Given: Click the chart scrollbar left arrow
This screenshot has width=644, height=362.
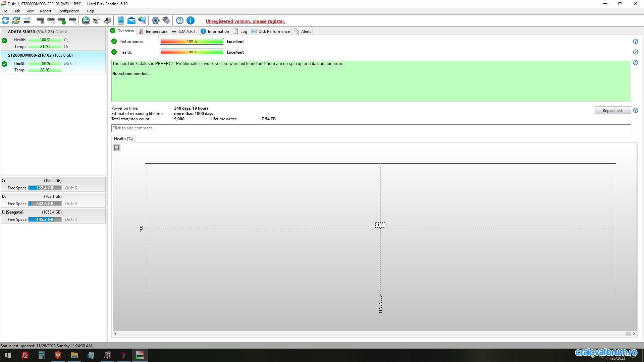Looking at the screenshot, I should (115, 334).
